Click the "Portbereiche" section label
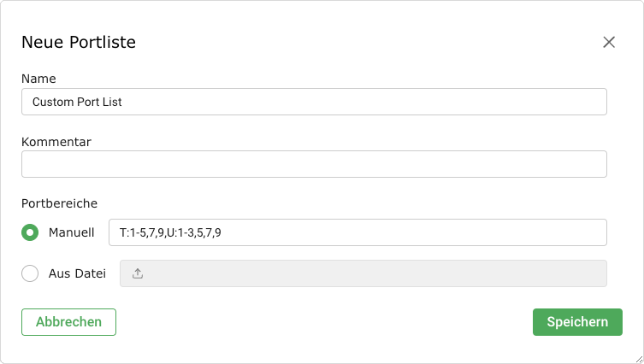The width and height of the screenshot is (644, 364). tap(60, 203)
